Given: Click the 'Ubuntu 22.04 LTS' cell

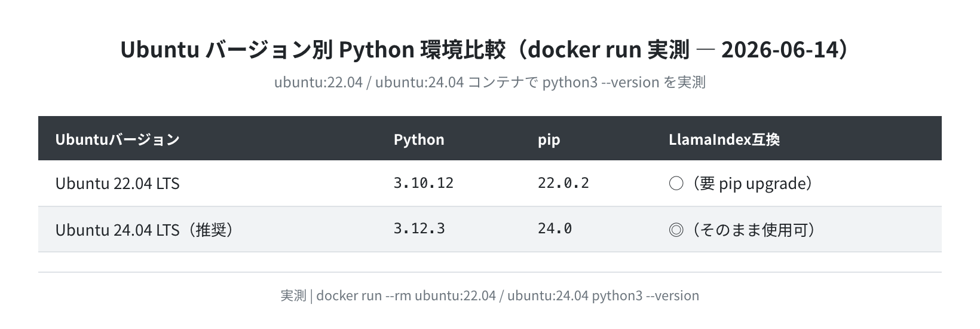Looking at the screenshot, I should click(207, 183).
